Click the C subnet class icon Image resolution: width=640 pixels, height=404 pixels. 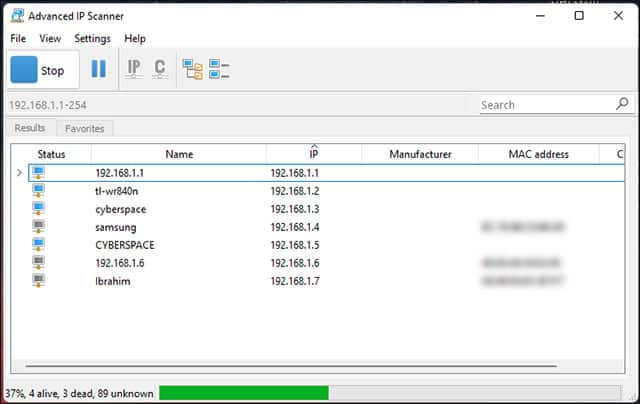[x=160, y=70]
